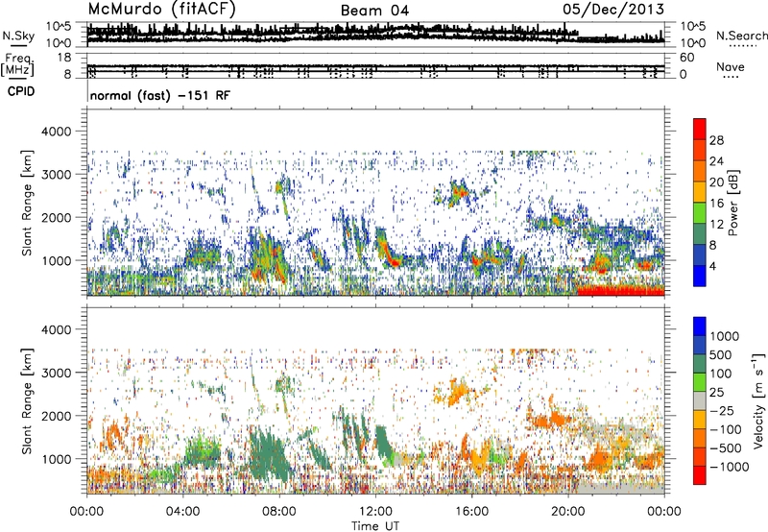Click the "500" tick on Velocity colorbar
Viewport: 768px width, 532px height.
(x=722, y=354)
